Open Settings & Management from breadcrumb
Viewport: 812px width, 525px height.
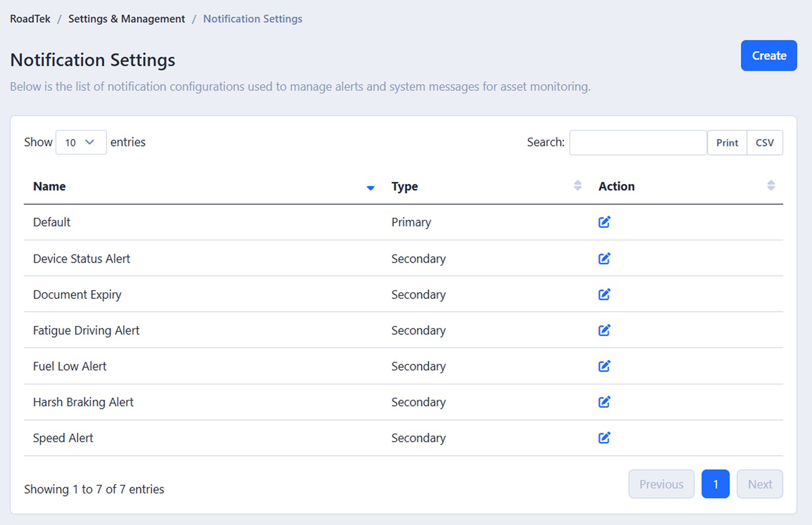pos(126,18)
